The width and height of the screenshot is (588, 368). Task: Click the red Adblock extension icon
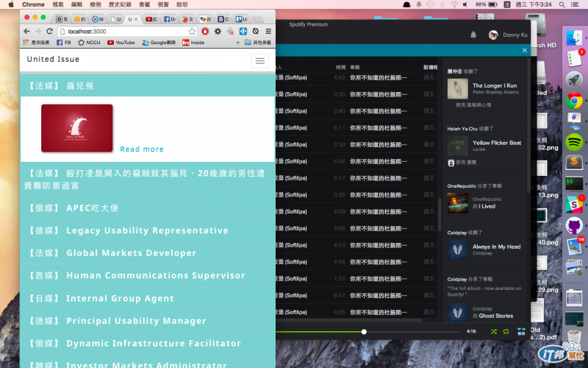205,31
